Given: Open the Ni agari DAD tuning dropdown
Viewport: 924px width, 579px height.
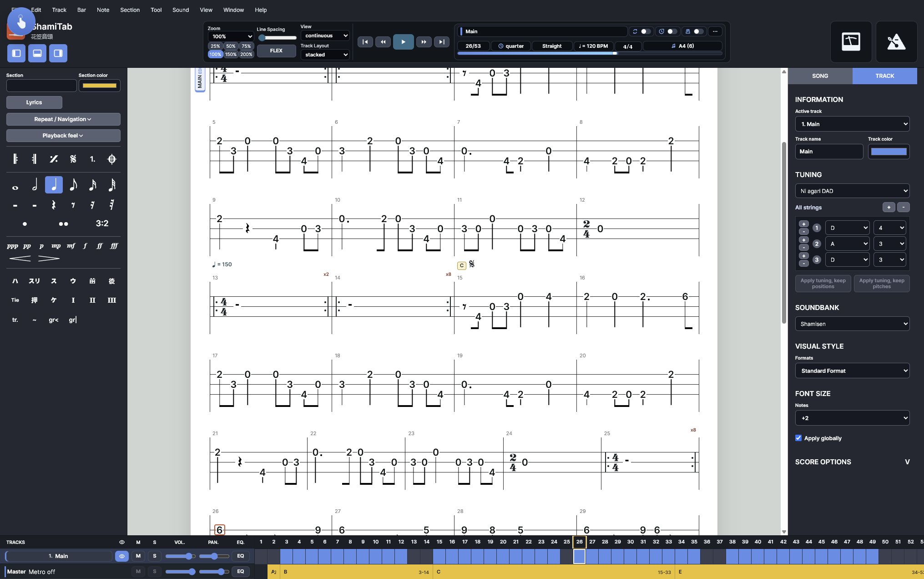Looking at the screenshot, I should 852,191.
